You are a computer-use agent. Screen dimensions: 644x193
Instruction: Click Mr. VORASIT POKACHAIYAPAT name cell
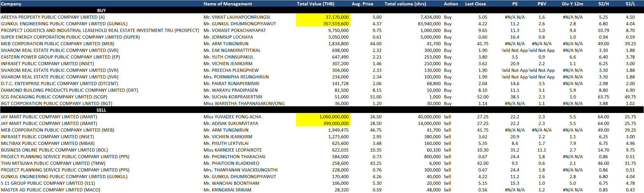pos(235,30)
